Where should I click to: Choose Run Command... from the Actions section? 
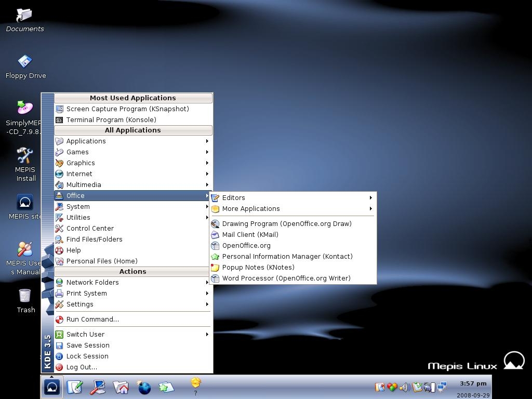click(x=133, y=320)
